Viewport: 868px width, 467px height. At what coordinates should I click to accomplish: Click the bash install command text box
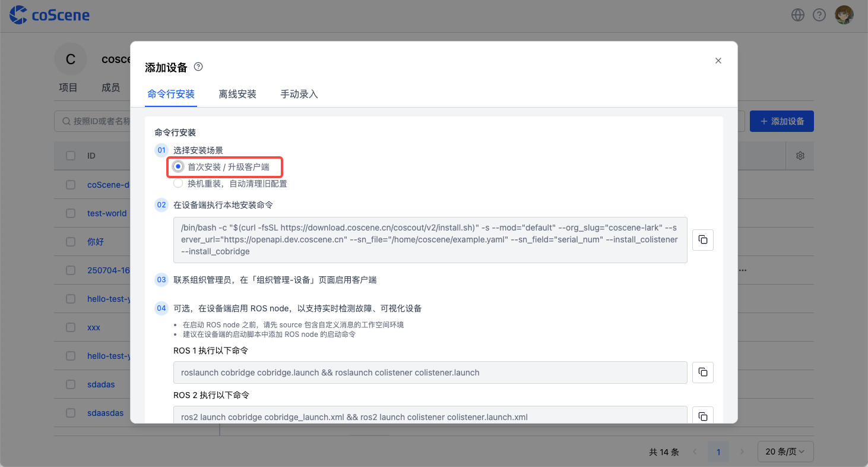430,239
